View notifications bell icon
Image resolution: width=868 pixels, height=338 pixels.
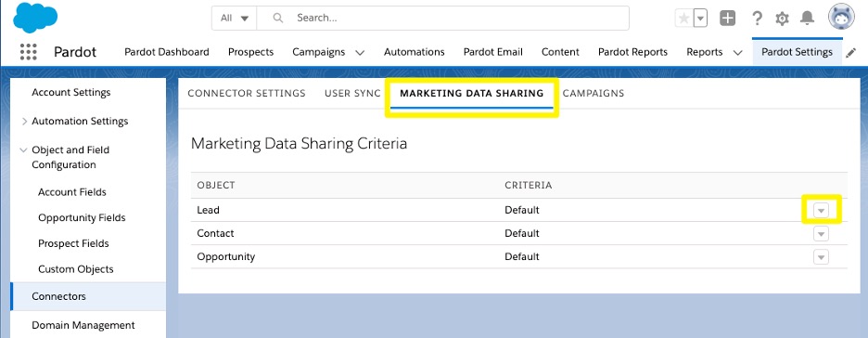click(x=807, y=19)
